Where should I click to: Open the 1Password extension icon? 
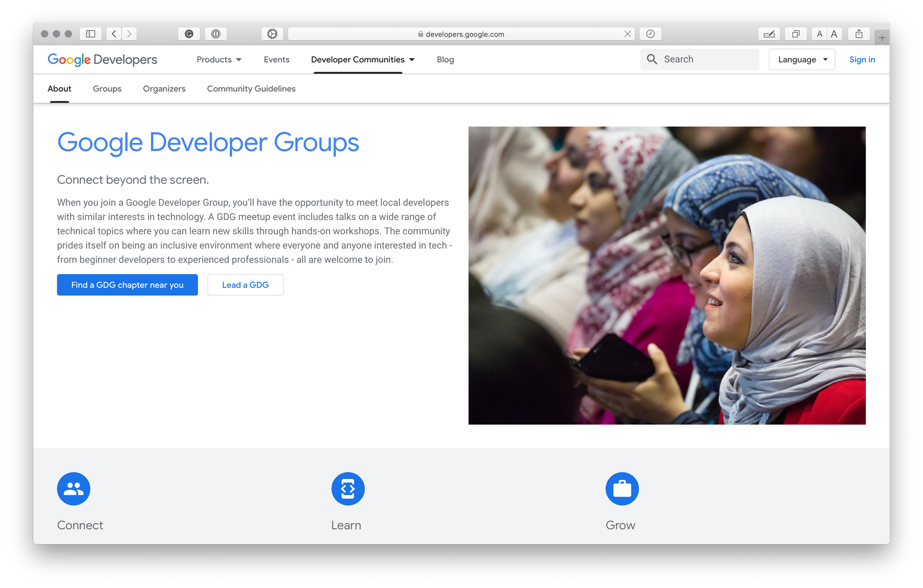pyautogui.click(x=216, y=34)
